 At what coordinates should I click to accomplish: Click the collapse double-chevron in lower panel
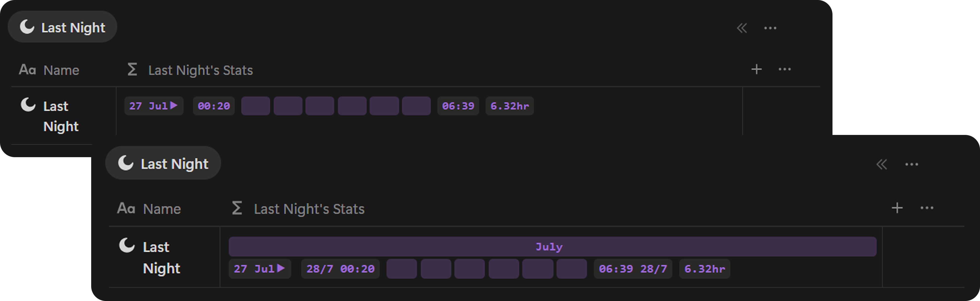point(881,164)
